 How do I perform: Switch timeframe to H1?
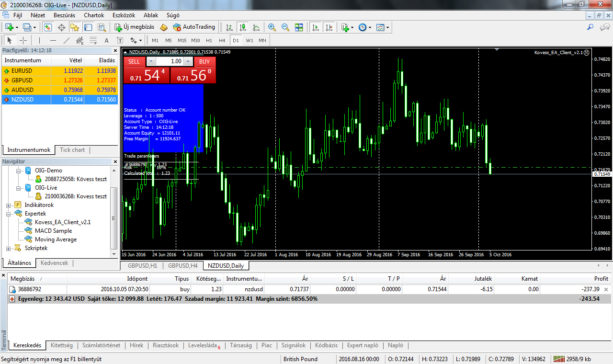point(209,40)
